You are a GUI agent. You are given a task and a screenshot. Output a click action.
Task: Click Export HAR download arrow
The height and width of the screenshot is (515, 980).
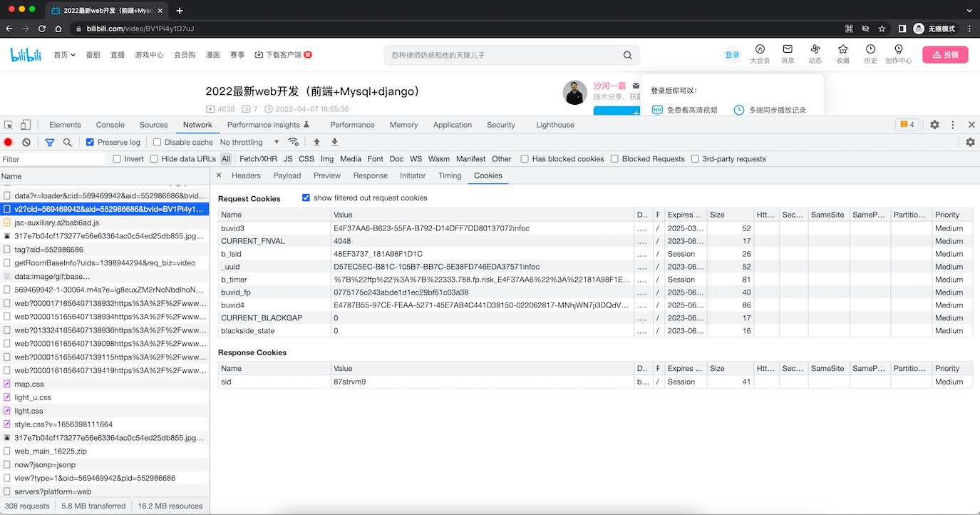pyautogui.click(x=334, y=143)
